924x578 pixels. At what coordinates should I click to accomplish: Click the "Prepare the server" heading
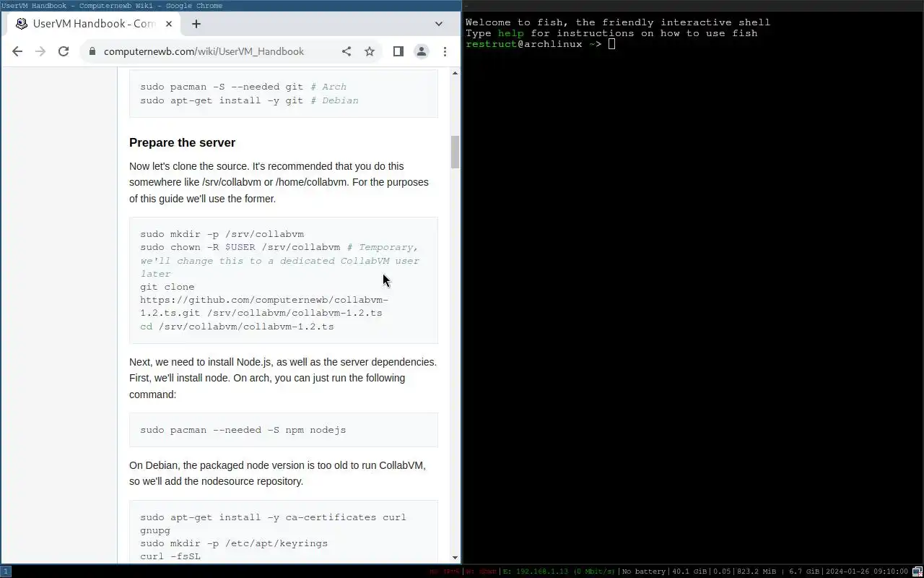[x=183, y=142]
